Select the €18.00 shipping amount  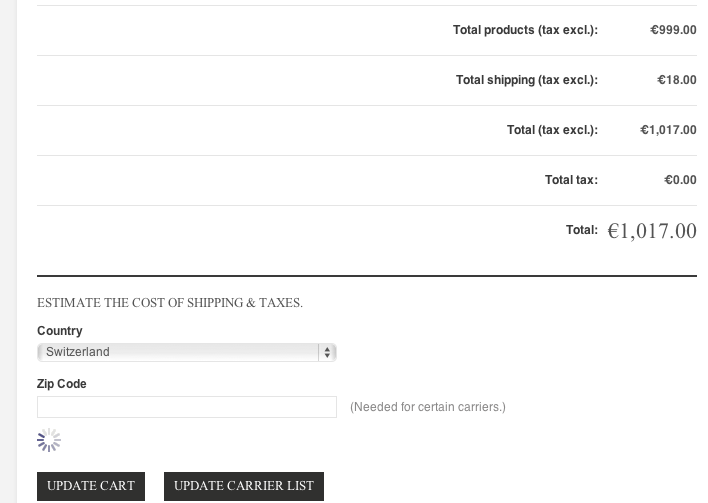[x=677, y=80]
